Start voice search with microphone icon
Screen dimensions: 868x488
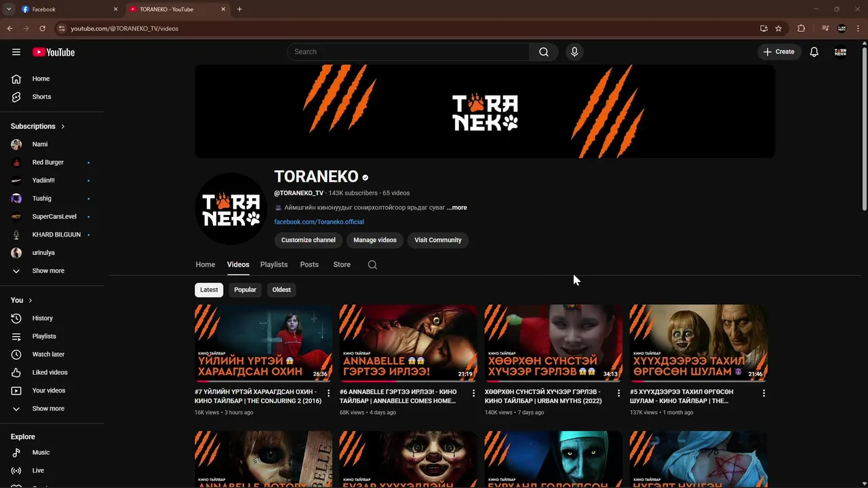574,52
